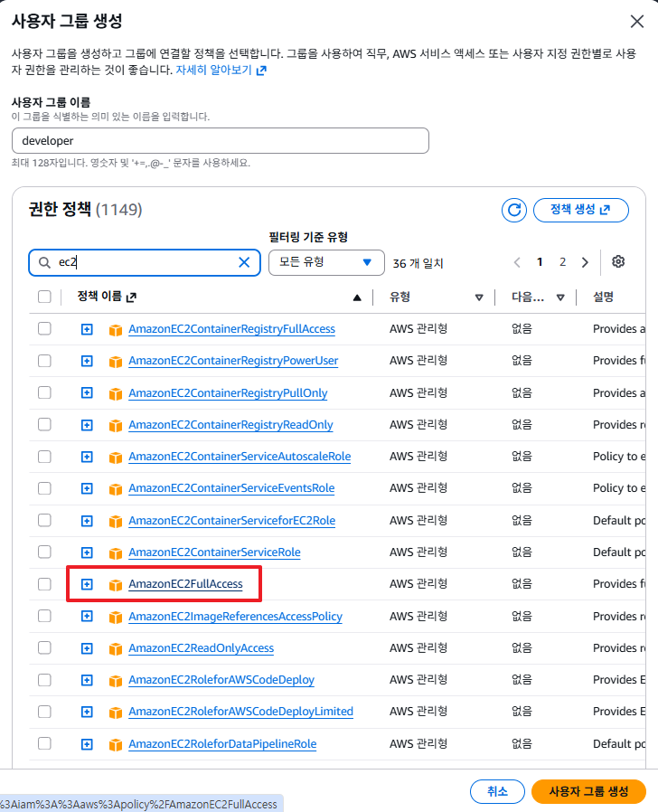Check AmazonEC2ContainerRegistryPowerUser checkbox

pos(44,361)
